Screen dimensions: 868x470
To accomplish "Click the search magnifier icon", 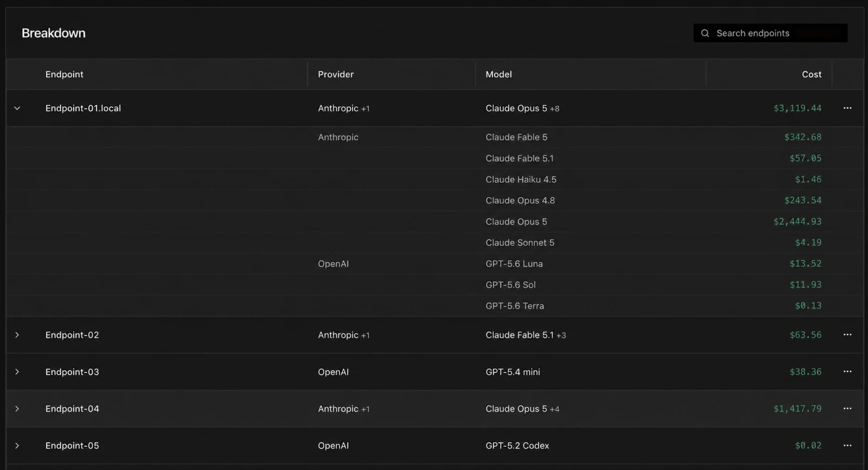I will pyautogui.click(x=705, y=33).
